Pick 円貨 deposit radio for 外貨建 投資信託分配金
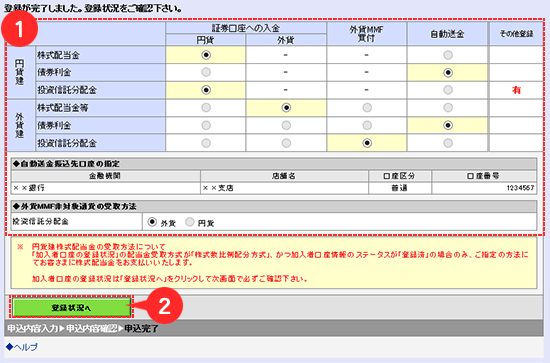The image size is (550, 363). click(x=206, y=143)
